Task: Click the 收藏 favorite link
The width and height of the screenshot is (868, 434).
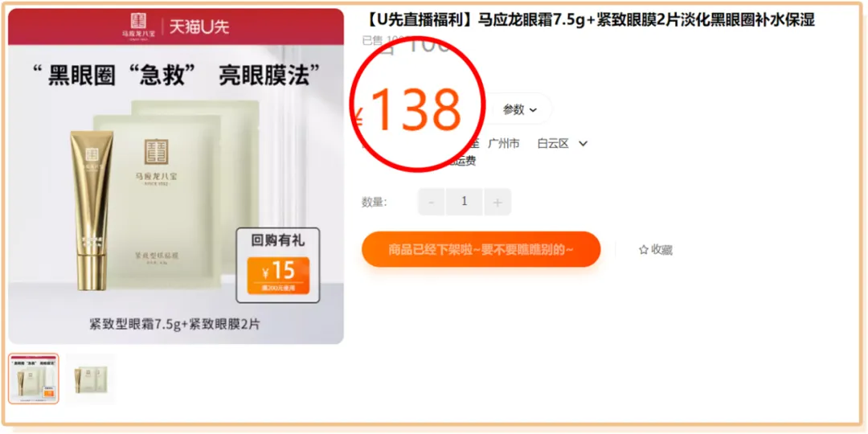Action: [x=656, y=250]
